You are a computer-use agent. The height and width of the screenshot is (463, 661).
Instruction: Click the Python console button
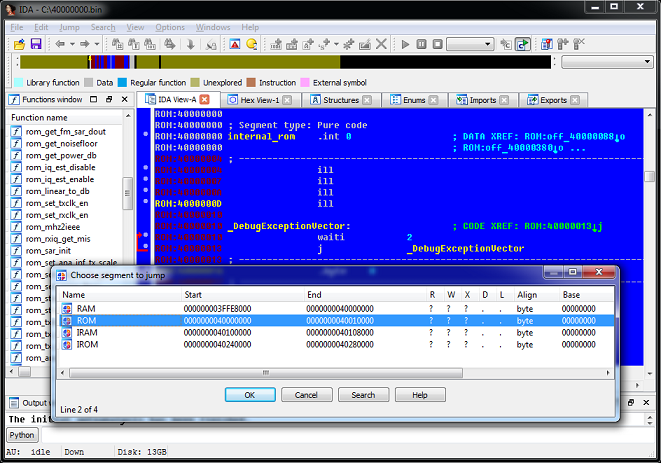[21, 435]
